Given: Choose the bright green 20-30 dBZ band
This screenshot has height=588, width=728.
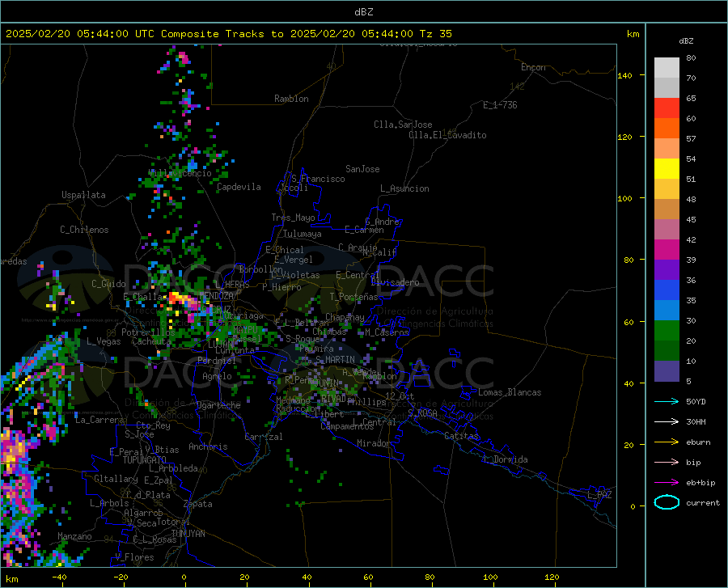Looking at the screenshot, I should (667, 331).
